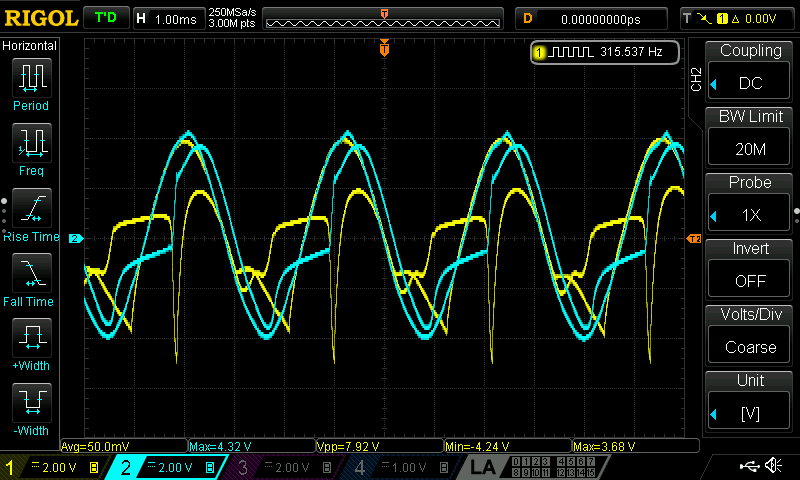
Task: Select the Freq measurement icon
Action: pos(31,143)
